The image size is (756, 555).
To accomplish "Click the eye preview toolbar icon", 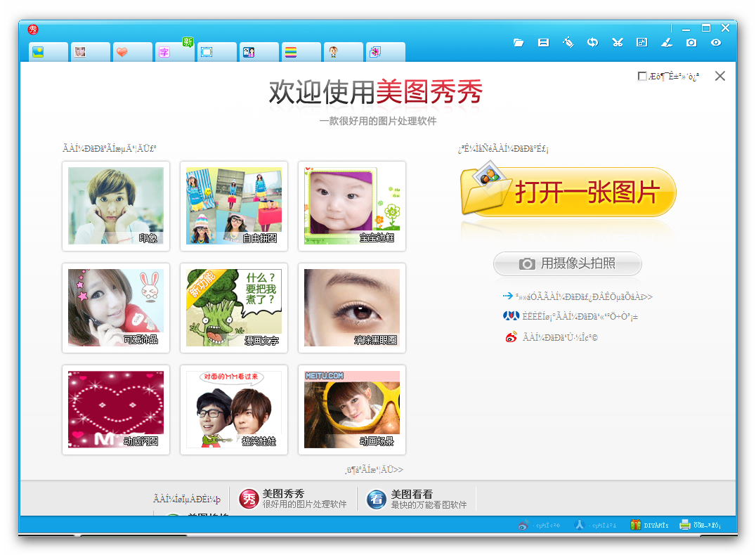I will [716, 42].
